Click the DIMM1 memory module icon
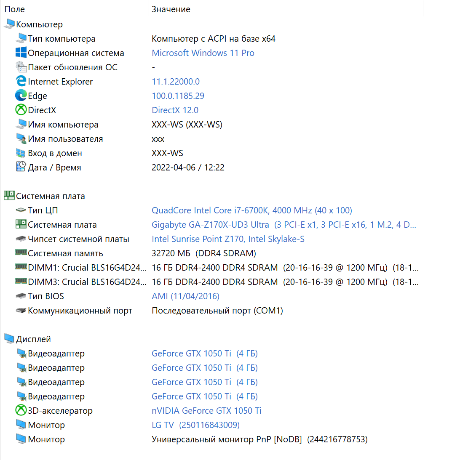476x460 pixels. pos(21,267)
